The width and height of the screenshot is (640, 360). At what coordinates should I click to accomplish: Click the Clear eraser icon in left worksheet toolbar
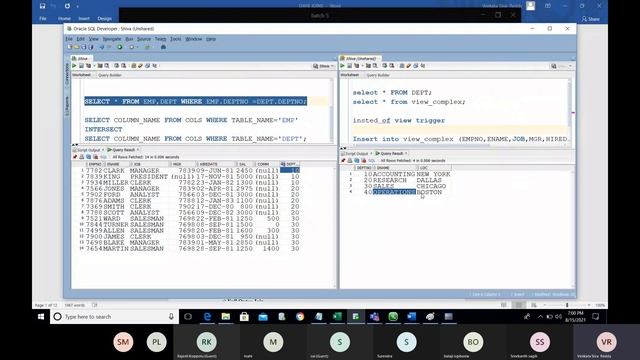point(140,66)
